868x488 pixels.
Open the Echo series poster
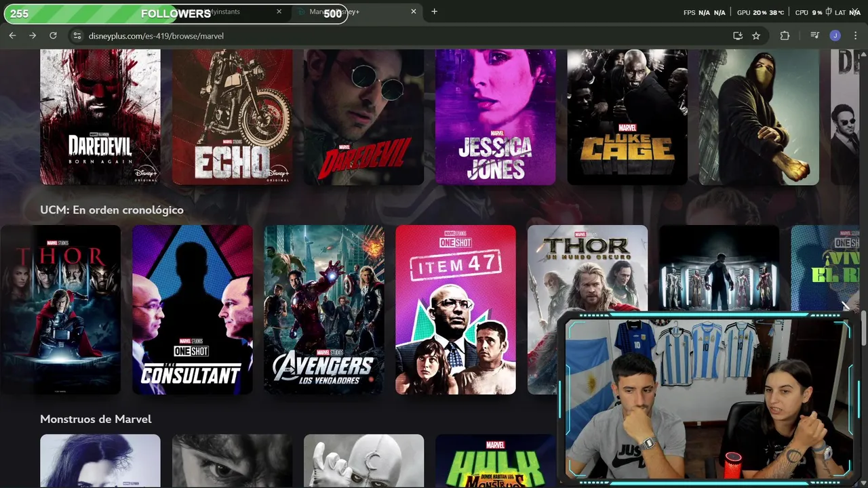(x=233, y=117)
